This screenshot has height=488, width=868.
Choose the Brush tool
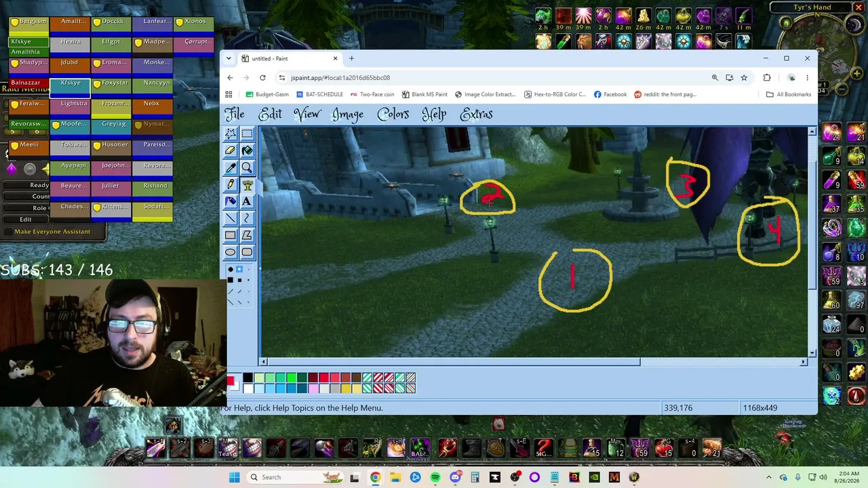pyautogui.click(x=247, y=184)
